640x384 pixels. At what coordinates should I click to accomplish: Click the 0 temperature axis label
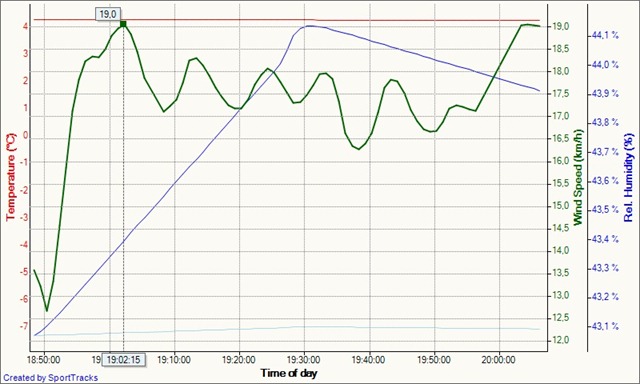point(26,135)
